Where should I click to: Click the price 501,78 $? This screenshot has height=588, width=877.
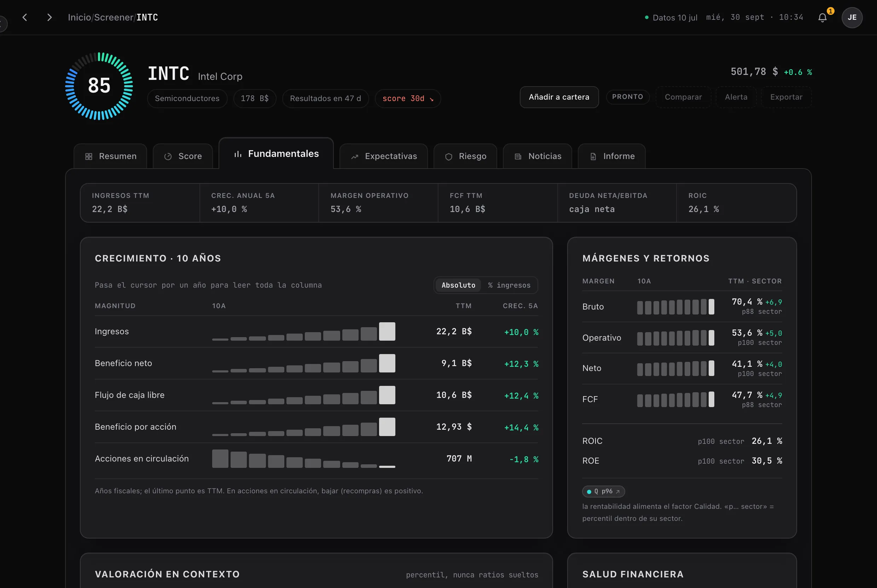(x=754, y=72)
